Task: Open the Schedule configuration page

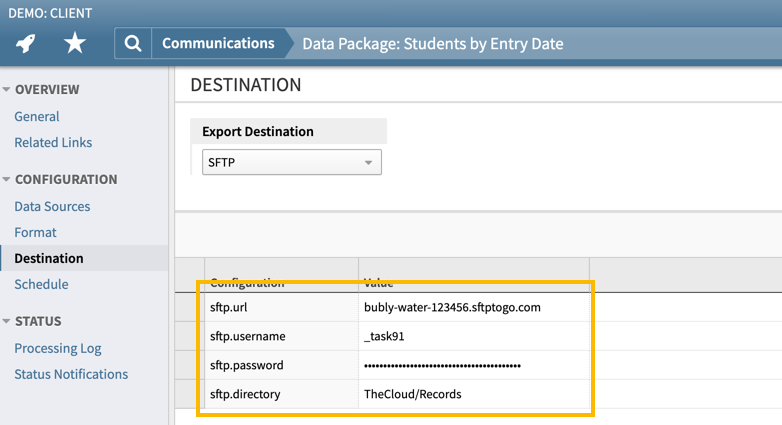Action: click(41, 284)
